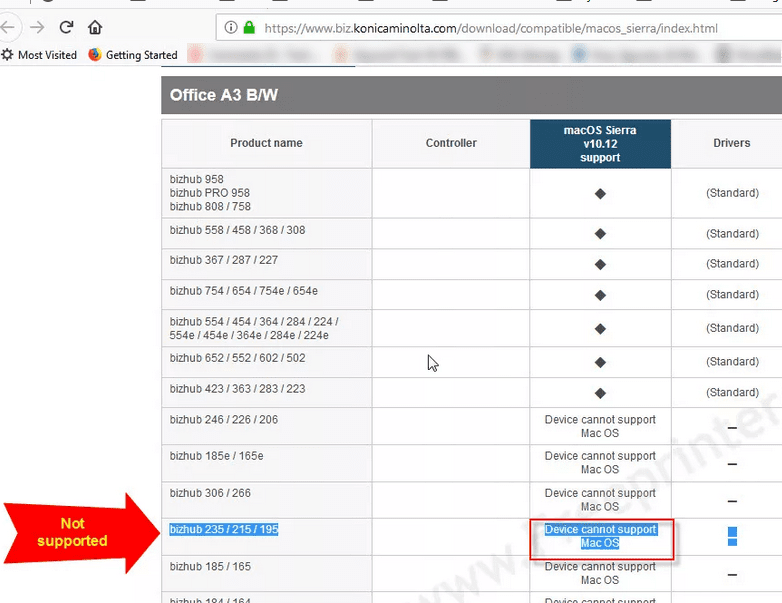Click (Standard) driver for bizhub 754 row

[x=732, y=294]
